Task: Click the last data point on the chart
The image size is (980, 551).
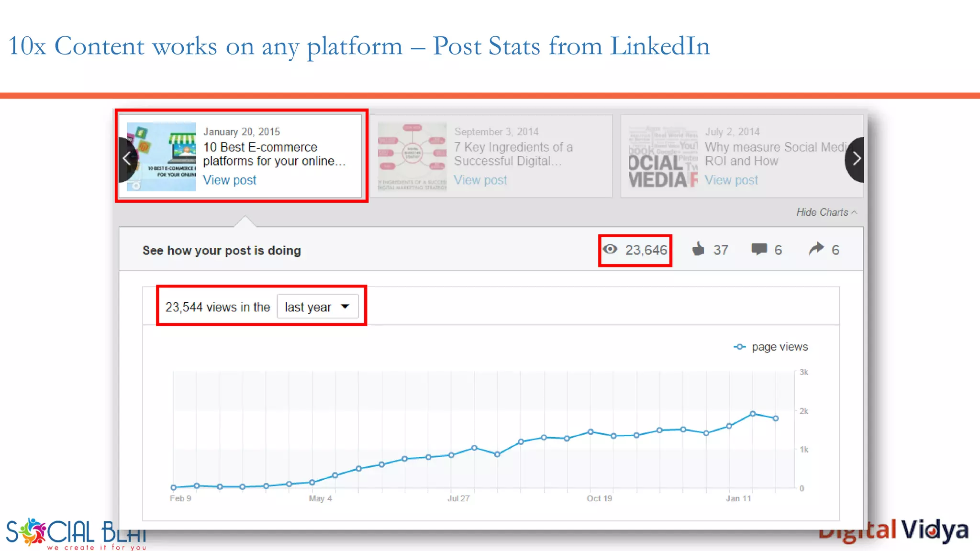Action: (x=776, y=419)
